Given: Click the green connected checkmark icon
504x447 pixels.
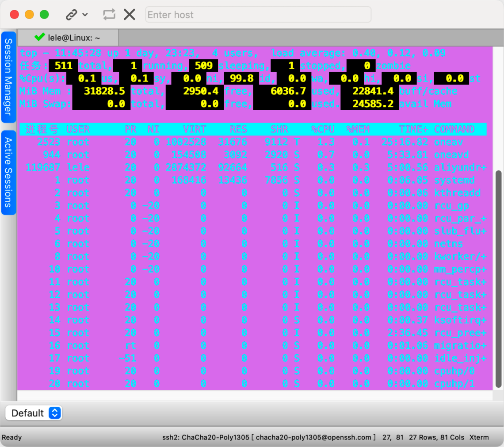Looking at the screenshot, I should tap(39, 37).
